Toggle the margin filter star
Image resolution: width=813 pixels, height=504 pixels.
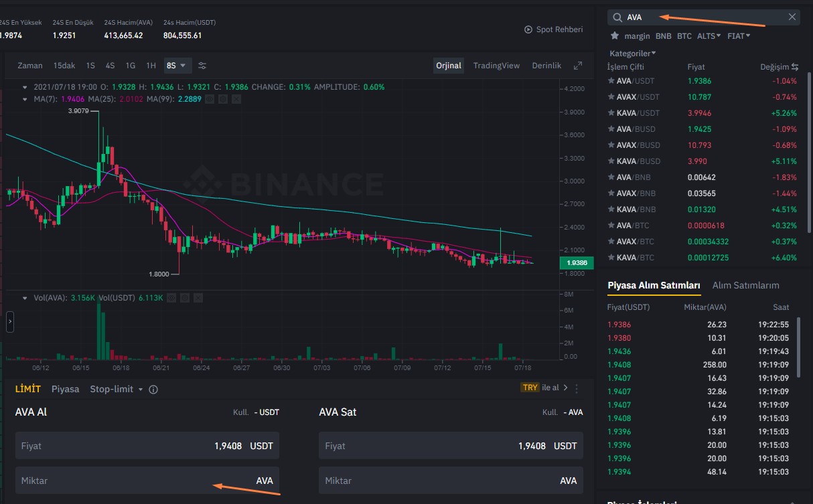[x=614, y=35]
